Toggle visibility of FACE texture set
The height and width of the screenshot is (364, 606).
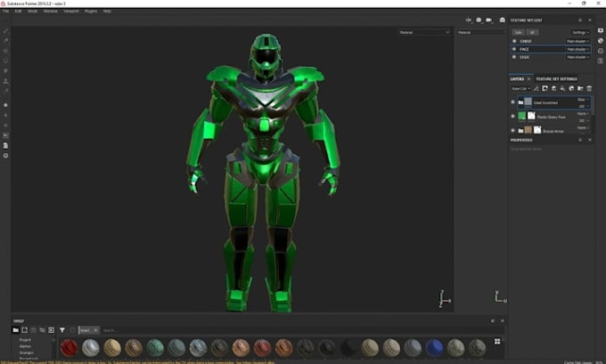click(514, 49)
